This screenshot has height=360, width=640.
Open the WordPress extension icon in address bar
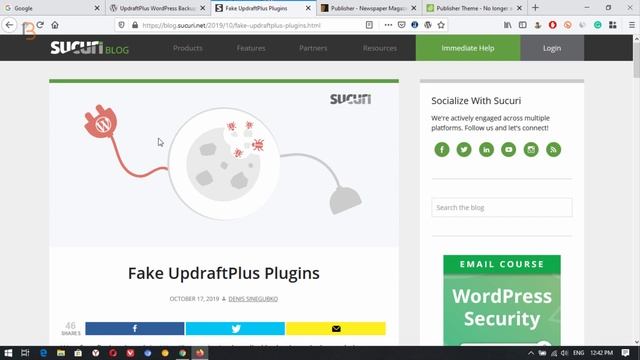point(428,25)
